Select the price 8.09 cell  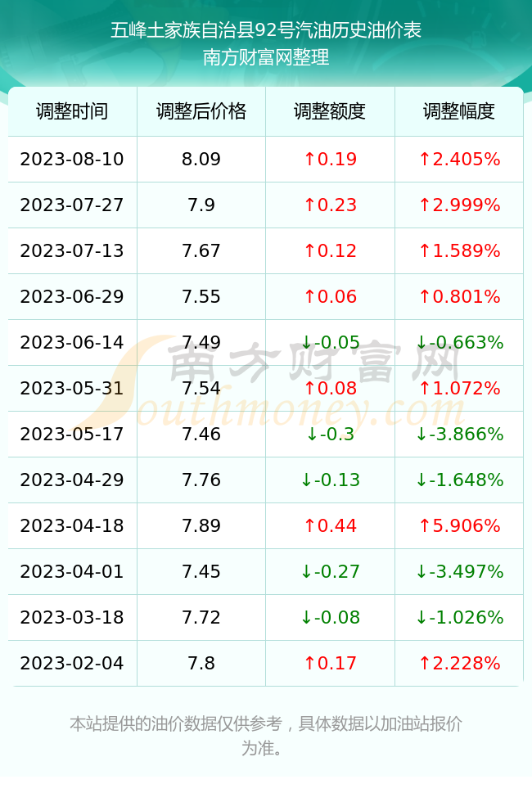tap(201, 159)
